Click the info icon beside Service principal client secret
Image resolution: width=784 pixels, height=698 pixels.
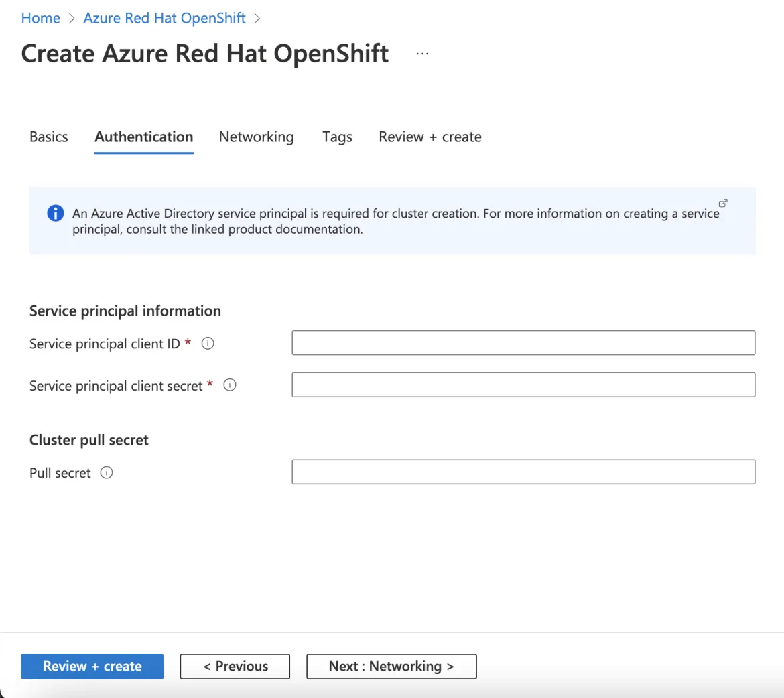[x=229, y=385]
